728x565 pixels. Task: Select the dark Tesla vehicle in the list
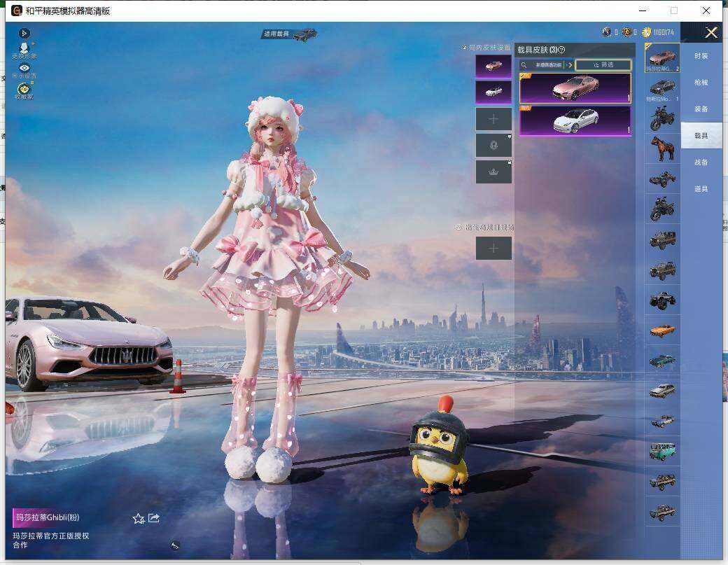click(x=662, y=88)
